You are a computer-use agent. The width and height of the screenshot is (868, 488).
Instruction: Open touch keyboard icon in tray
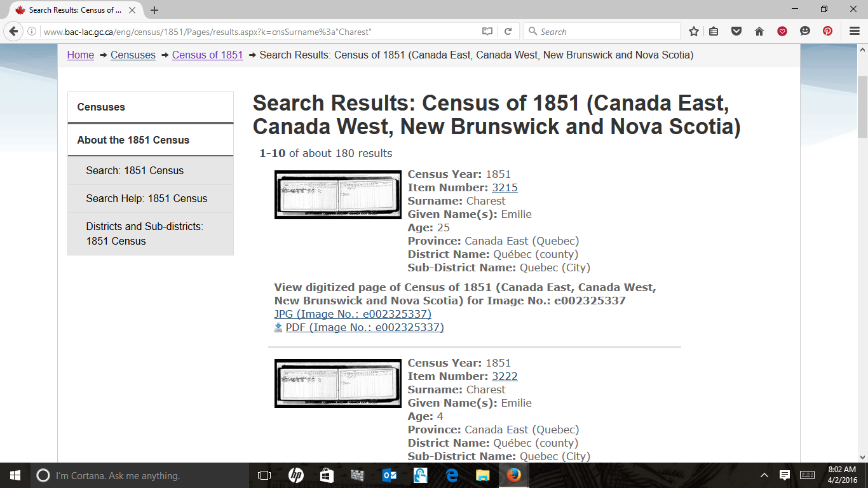(x=808, y=475)
